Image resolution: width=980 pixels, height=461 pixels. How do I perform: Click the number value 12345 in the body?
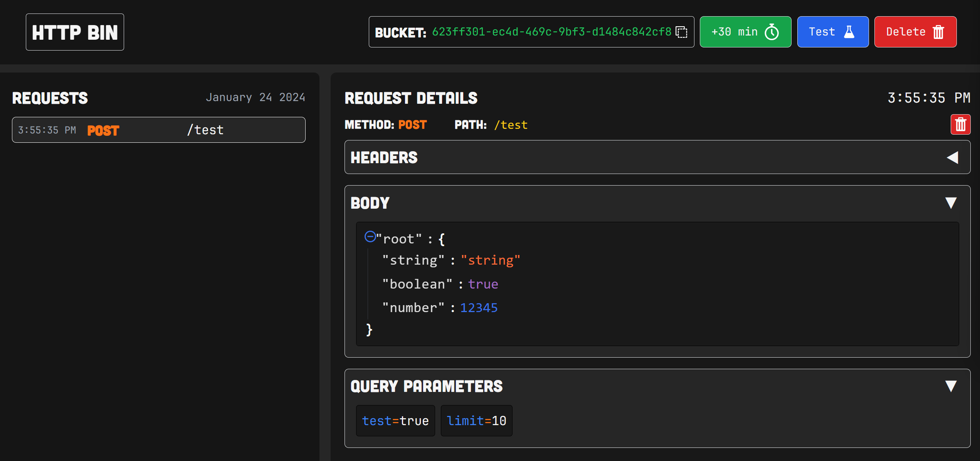click(479, 308)
